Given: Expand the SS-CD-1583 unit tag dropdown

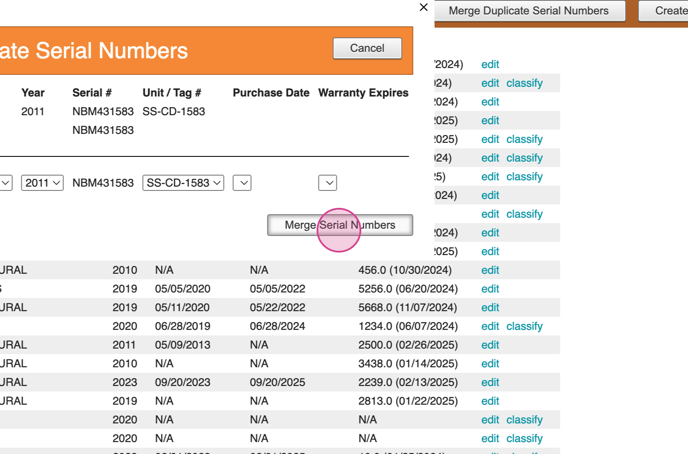Looking at the screenshot, I should [x=183, y=183].
